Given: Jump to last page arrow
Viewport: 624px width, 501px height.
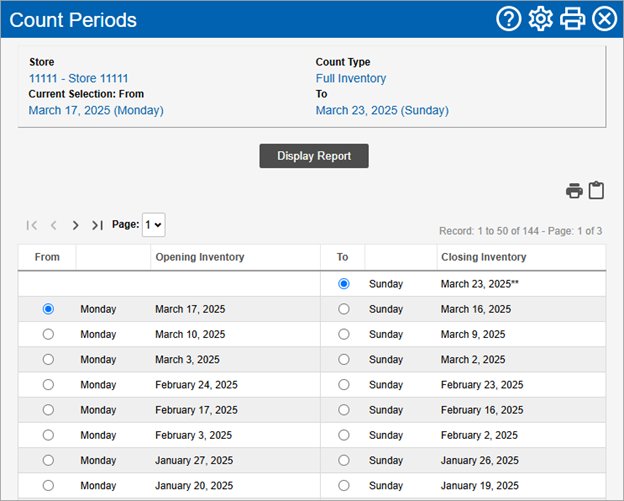Looking at the screenshot, I should click(x=97, y=225).
